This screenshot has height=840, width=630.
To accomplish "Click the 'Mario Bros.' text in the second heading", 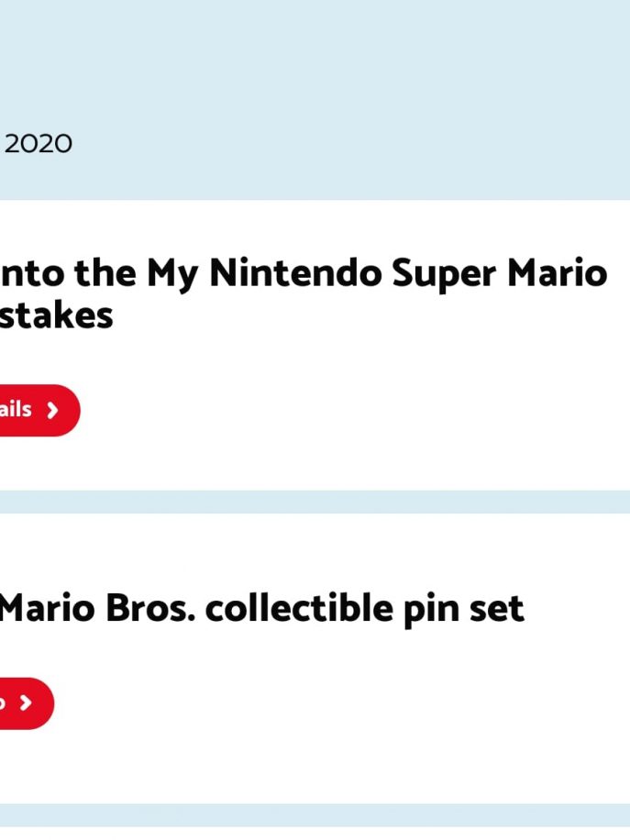I will (97, 608).
